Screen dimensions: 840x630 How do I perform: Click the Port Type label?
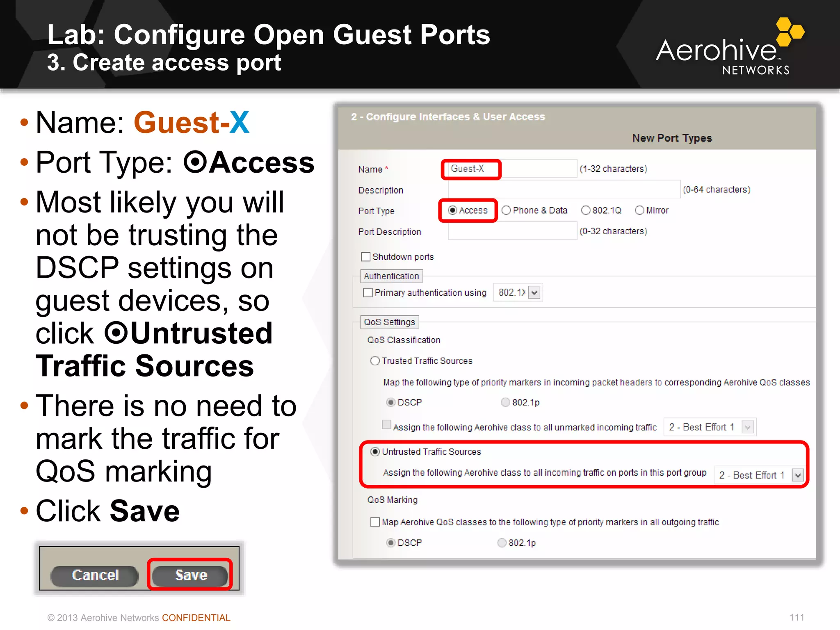click(x=376, y=211)
